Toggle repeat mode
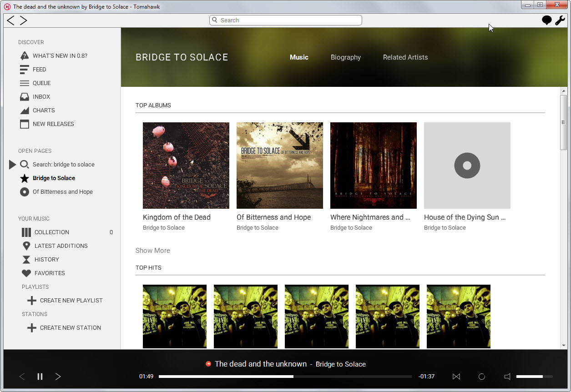The image size is (571, 392). tap(482, 377)
